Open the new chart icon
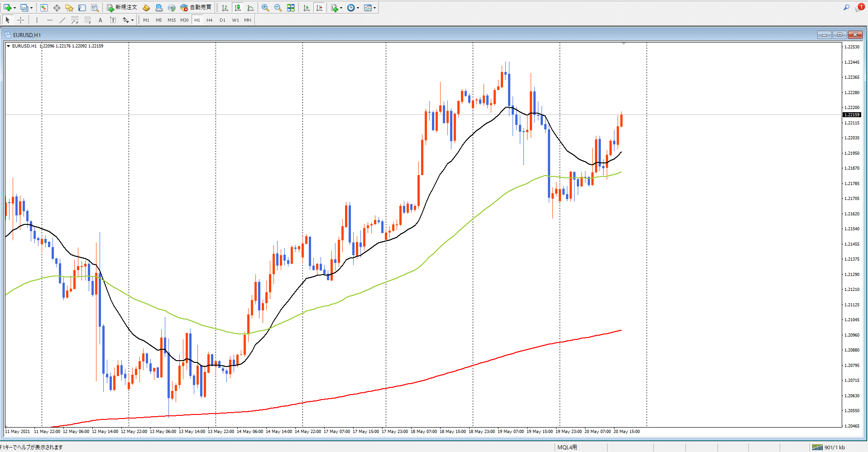868x452 pixels. (7, 8)
